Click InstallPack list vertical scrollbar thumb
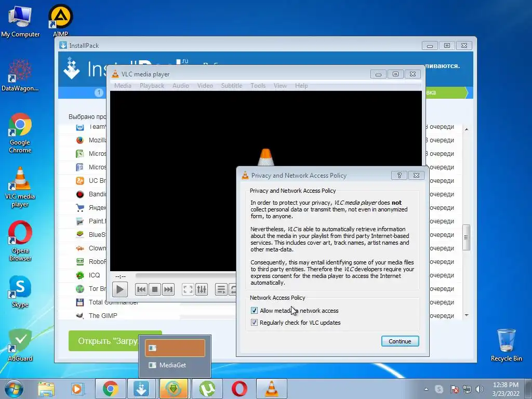This screenshot has height=399, width=532. pyautogui.click(x=467, y=237)
